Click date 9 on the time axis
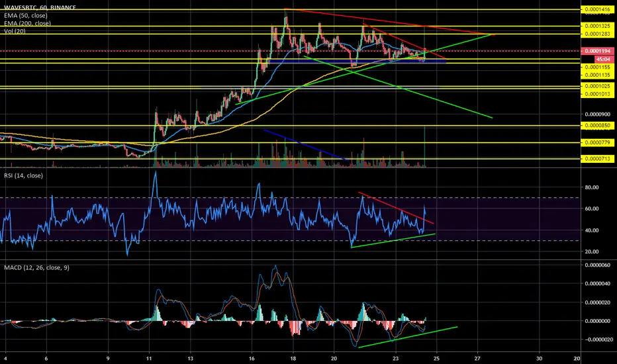617x364 pixels. (108, 359)
